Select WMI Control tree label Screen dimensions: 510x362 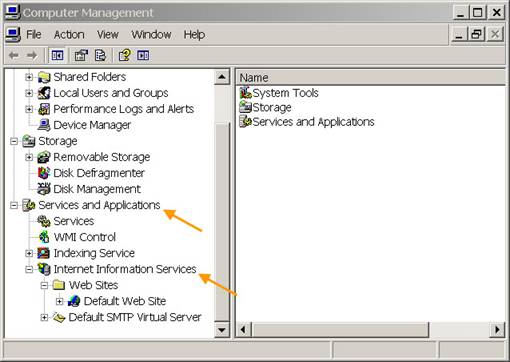click(x=85, y=237)
